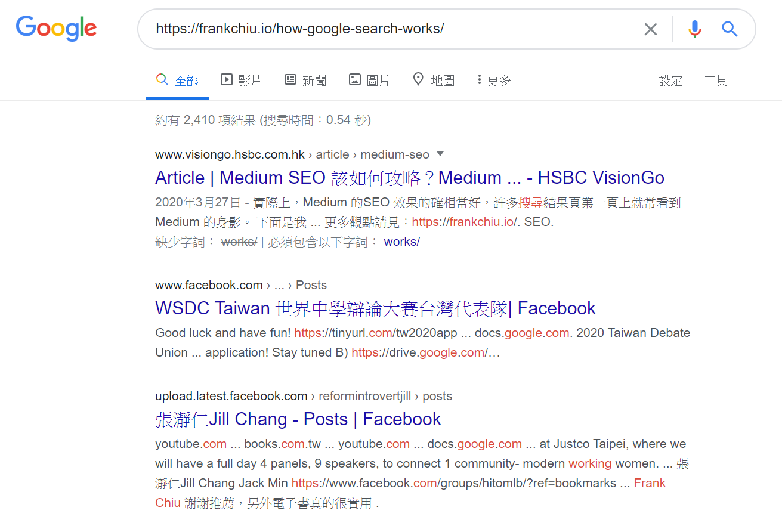Open 張瀞仁Jill Chang Posts Facebook result
This screenshot has width=782, height=532.
pos(298,419)
